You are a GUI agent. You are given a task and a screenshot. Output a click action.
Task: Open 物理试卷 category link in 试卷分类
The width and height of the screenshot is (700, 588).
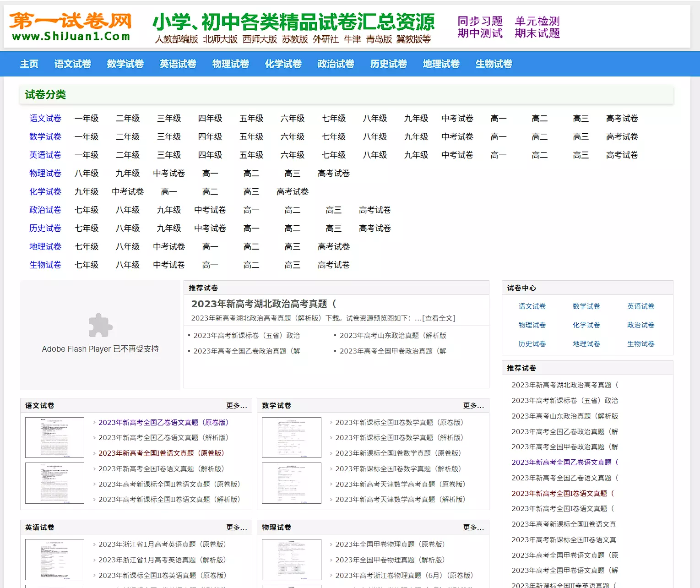click(x=45, y=173)
